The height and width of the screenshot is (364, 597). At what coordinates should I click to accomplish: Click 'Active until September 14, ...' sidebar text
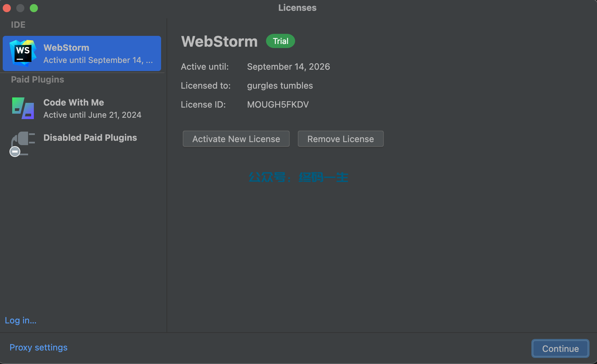98,60
